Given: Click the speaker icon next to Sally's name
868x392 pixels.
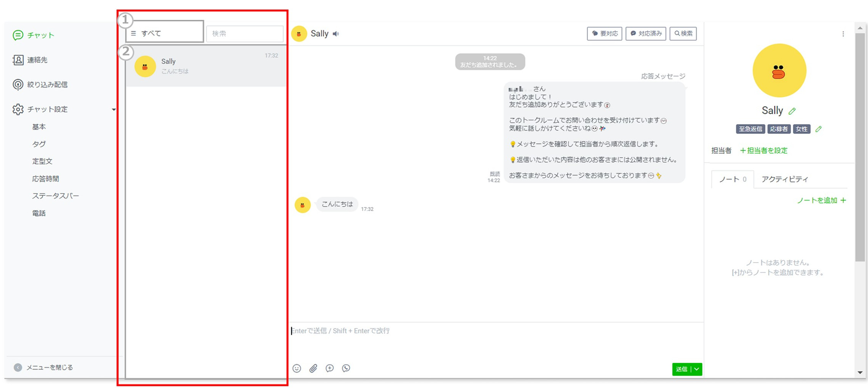Looking at the screenshot, I should click(x=336, y=34).
